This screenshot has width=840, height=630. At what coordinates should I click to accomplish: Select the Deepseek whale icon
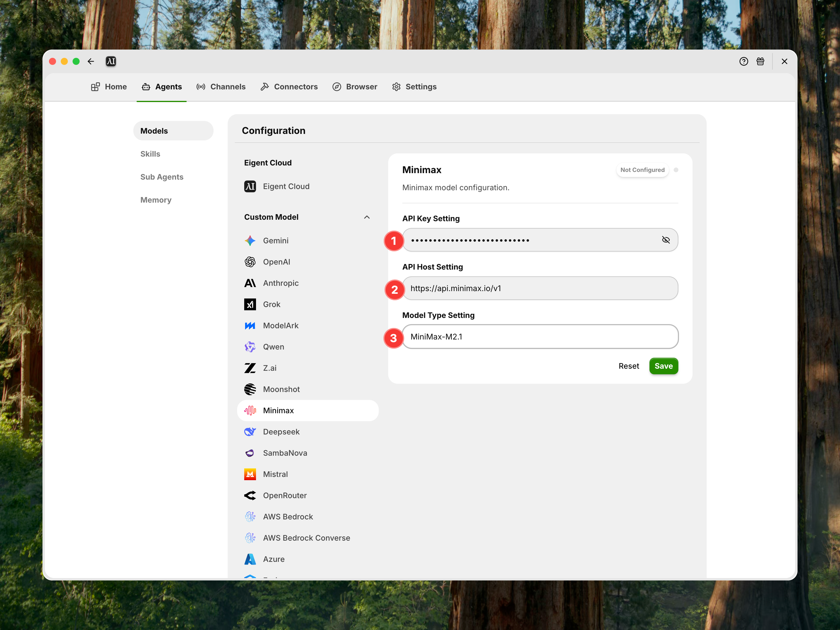250,432
